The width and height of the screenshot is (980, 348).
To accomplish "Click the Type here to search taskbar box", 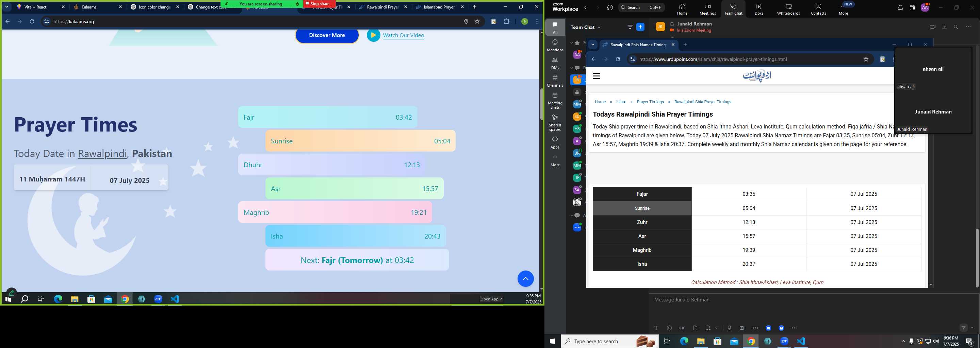I will click(609, 341).
